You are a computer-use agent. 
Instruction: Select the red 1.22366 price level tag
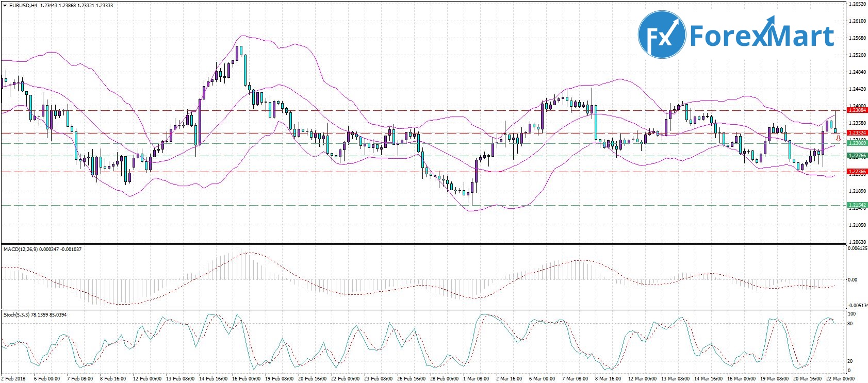click(x=857, y=172)
